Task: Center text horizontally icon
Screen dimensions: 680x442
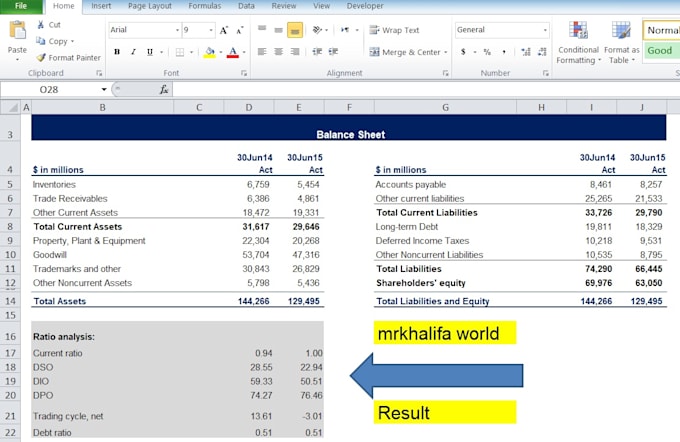Action: 278,52
